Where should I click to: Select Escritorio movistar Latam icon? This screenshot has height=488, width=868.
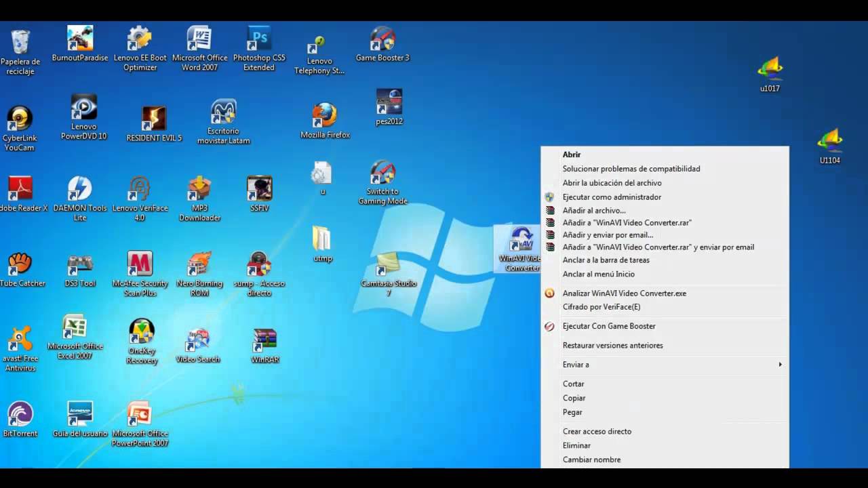tap(223, 122)
